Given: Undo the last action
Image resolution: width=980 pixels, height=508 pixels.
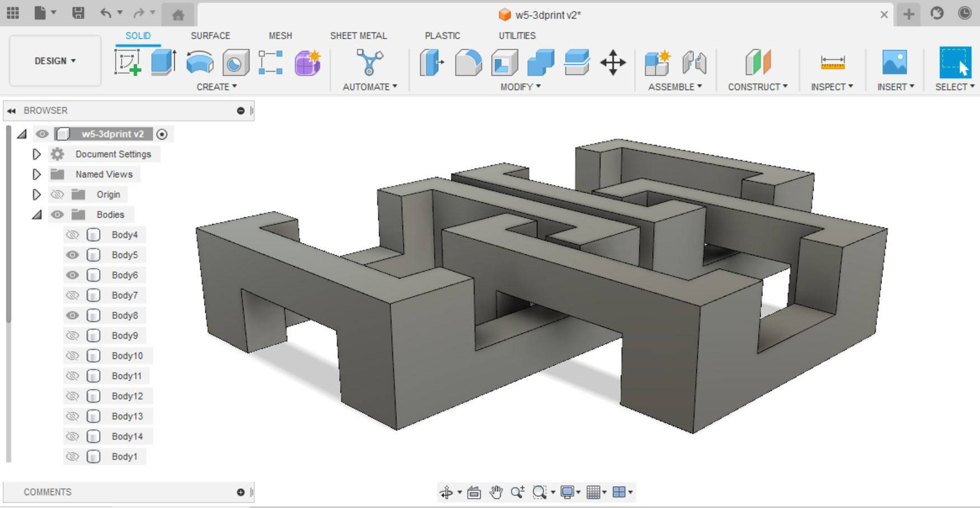Looking at the screenshot, I should pyautogui.click(x=105, y=13).
